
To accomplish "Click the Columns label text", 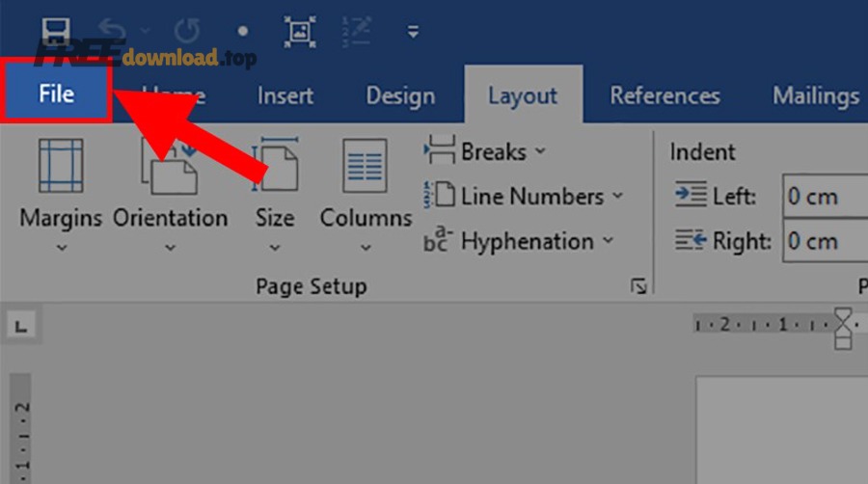I will click(366, 218).
